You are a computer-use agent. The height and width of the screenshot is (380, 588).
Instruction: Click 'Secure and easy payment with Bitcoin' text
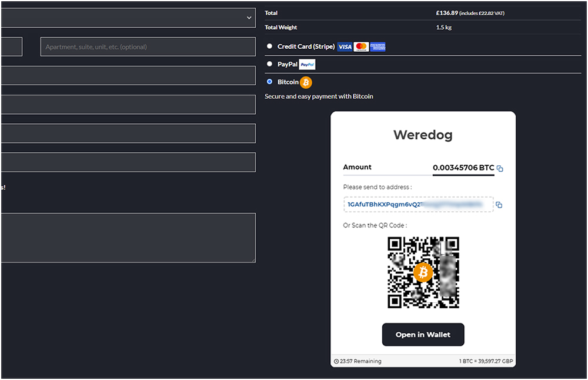319,96
